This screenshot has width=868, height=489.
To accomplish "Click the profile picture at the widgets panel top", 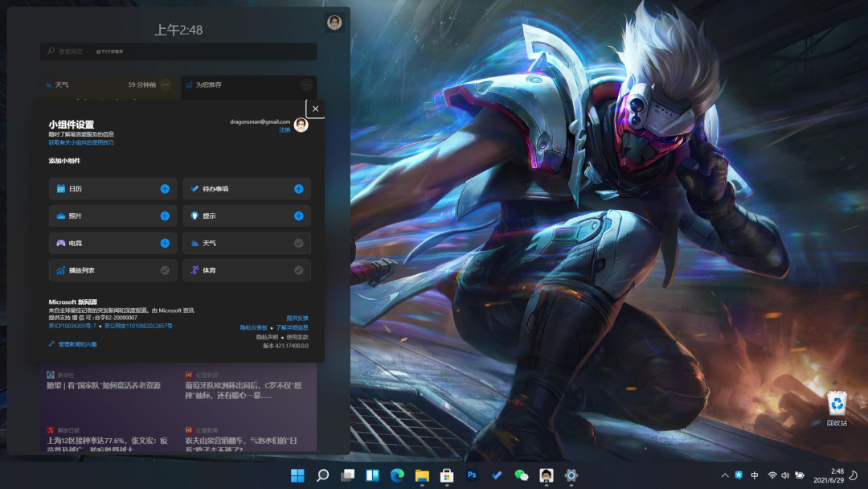I will tap(334, 23).
